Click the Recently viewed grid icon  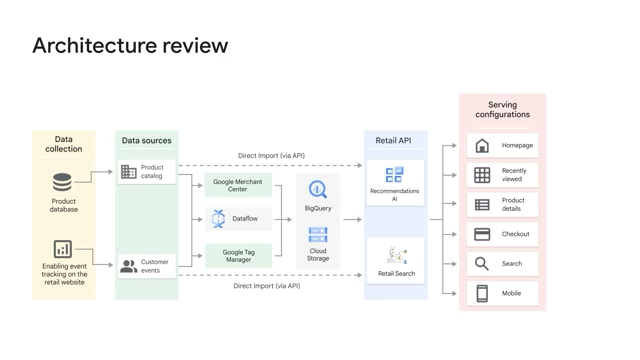(482, 175)
